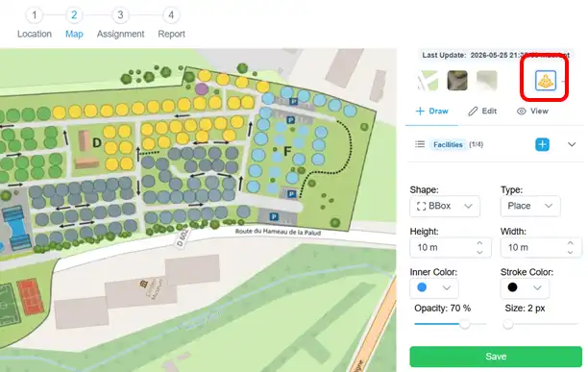
Task: Expand the Facilities section chevron
Action: click(x=572, y=144)
